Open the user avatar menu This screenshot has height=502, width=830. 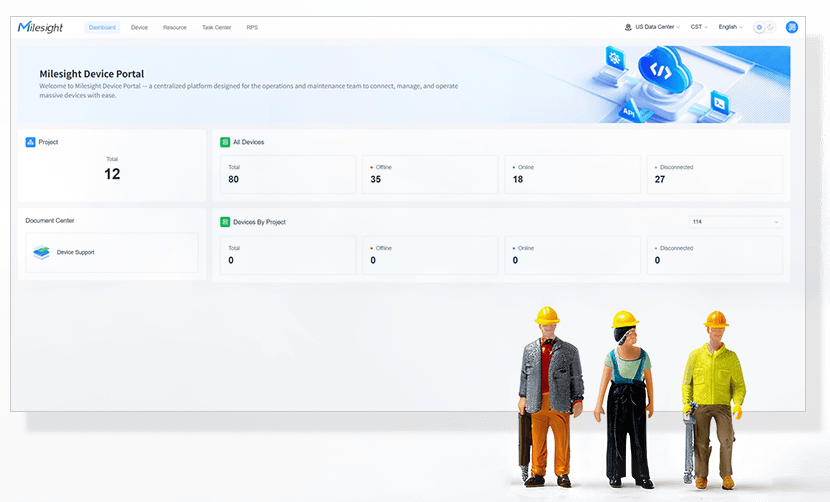point(792,27)
